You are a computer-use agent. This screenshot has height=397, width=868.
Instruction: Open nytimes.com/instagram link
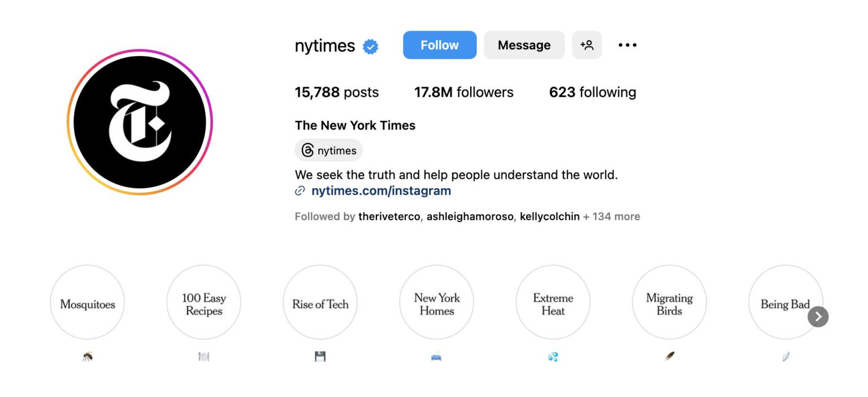[x=381, y=191]
